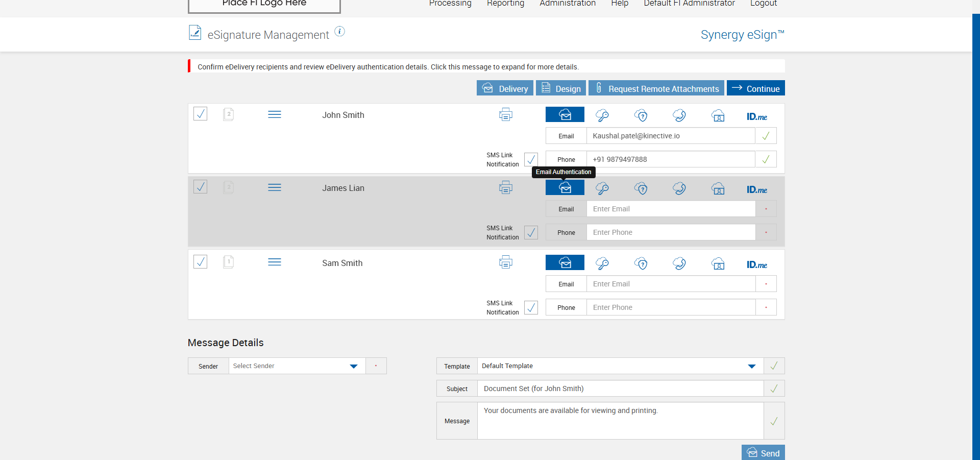This screenshot has width=980, height=460.
Task: Uncheck the Sam Smith recipient checkbox
Action: (201, 261)
